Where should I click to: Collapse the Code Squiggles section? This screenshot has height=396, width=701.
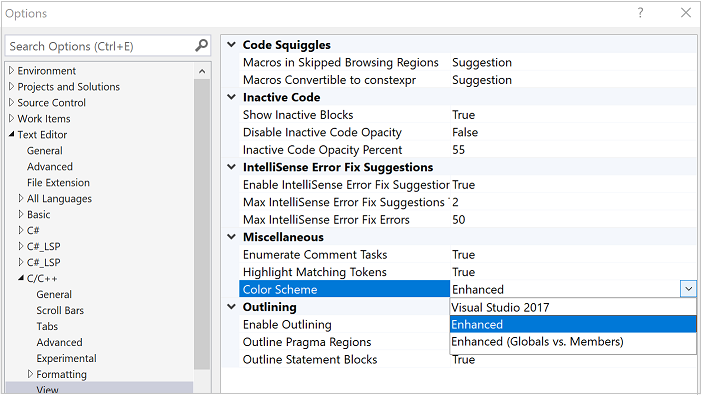tap(231, 45)
